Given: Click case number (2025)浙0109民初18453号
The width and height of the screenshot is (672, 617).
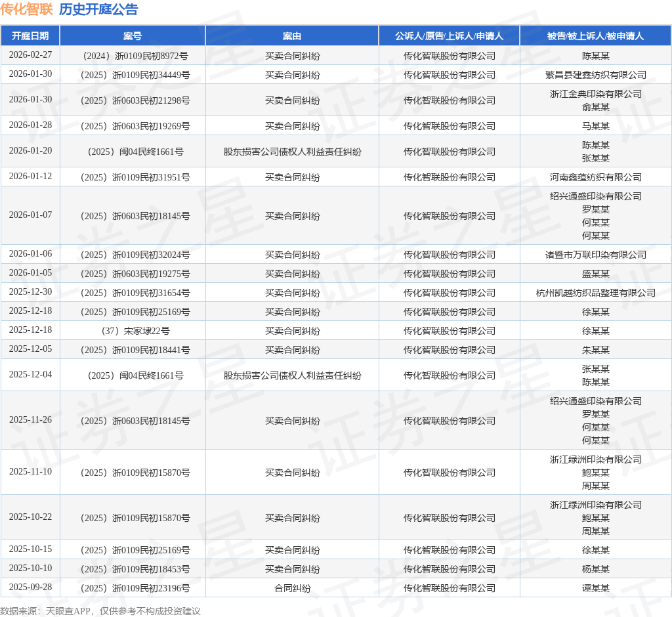Looking at the screenshot, I should 135,569.
